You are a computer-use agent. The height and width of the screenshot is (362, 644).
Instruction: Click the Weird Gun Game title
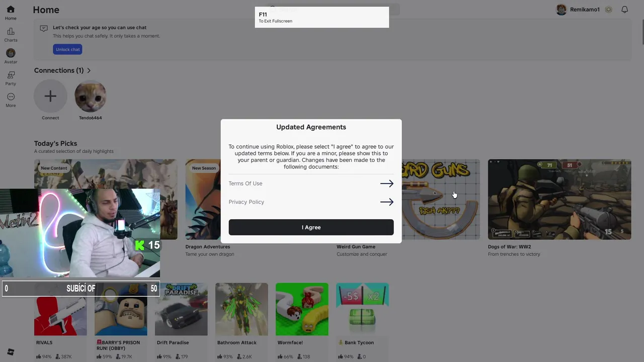click(x=356, y=247)
